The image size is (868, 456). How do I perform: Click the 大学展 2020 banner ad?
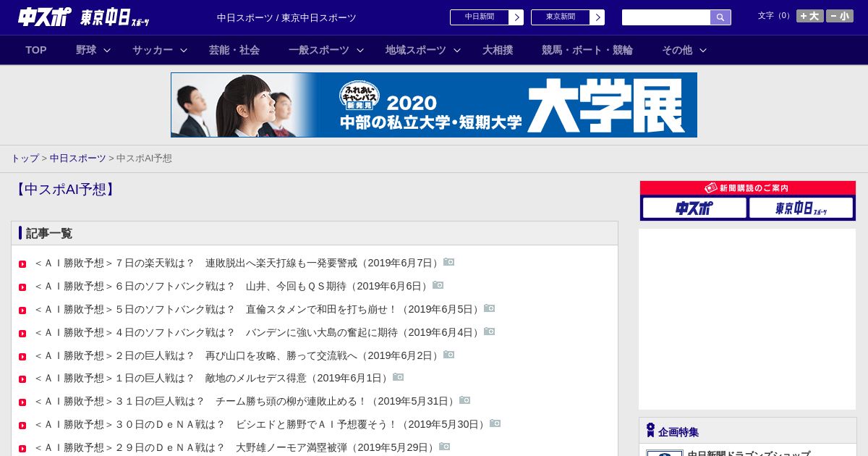tap(434, 105)
